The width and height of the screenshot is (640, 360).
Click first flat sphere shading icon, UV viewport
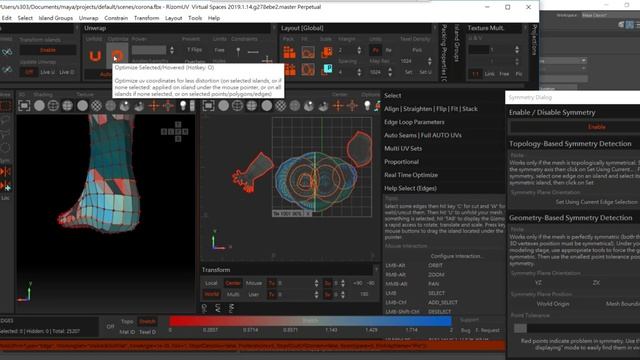[224, 106]
